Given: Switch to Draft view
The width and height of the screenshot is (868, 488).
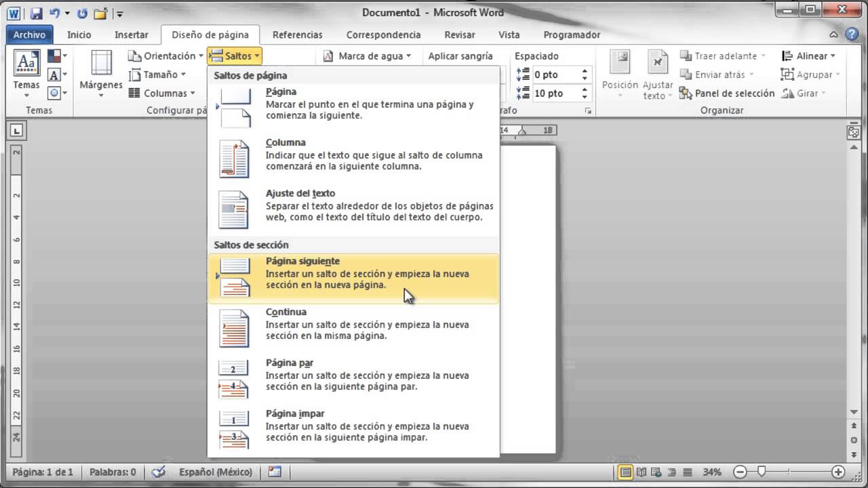Looking at the screenshot, I should (x=687, y=472).
